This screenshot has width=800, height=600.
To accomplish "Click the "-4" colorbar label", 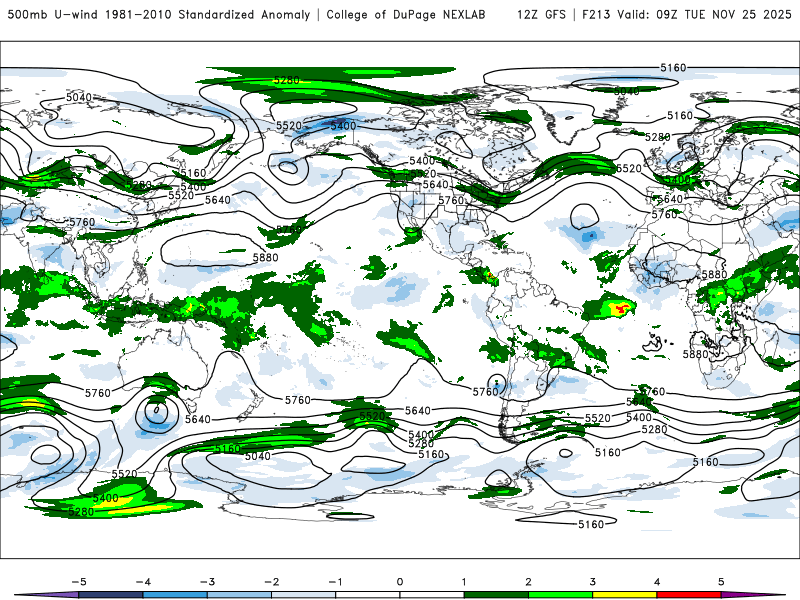I will point(143,582).
